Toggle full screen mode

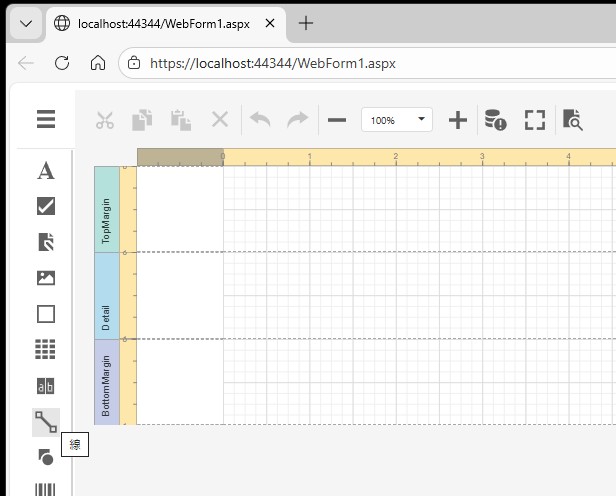(x=535, y=120)
